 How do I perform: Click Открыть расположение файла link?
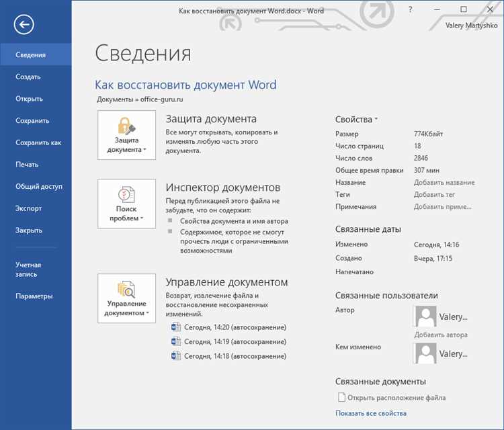point(396,398)
